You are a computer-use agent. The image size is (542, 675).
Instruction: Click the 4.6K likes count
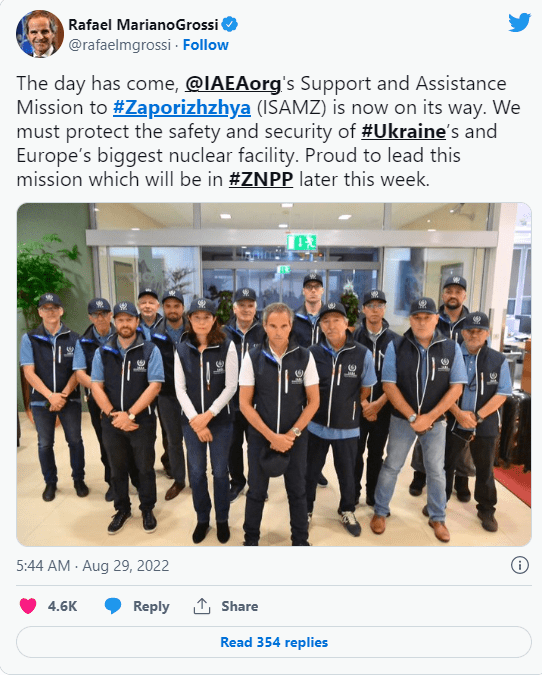point(62,606)
